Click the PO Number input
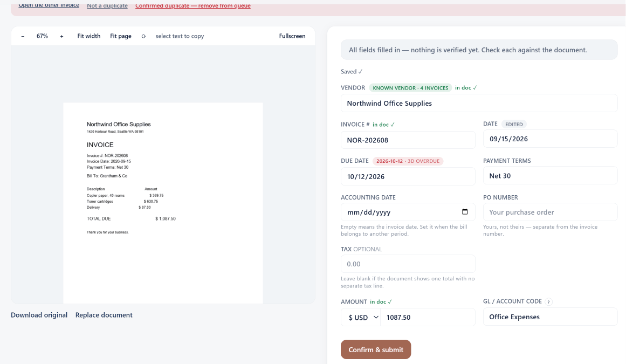The image size is (626, 364). tap(551, 212)
